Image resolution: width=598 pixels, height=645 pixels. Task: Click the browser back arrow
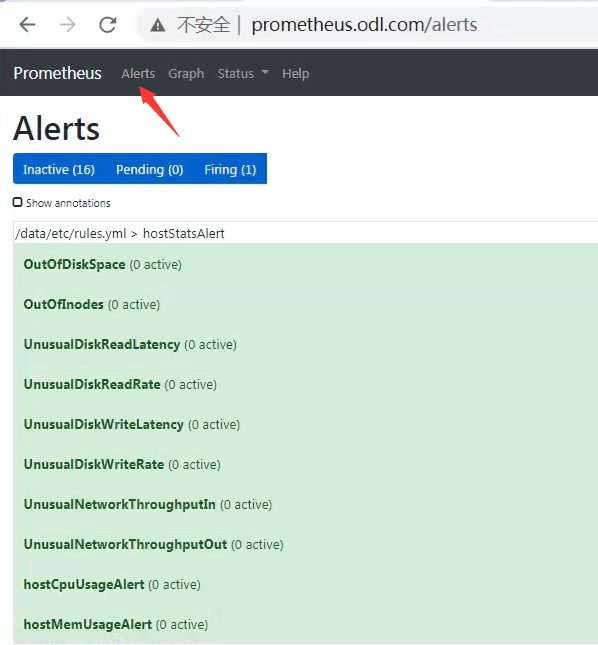point(28,25)
